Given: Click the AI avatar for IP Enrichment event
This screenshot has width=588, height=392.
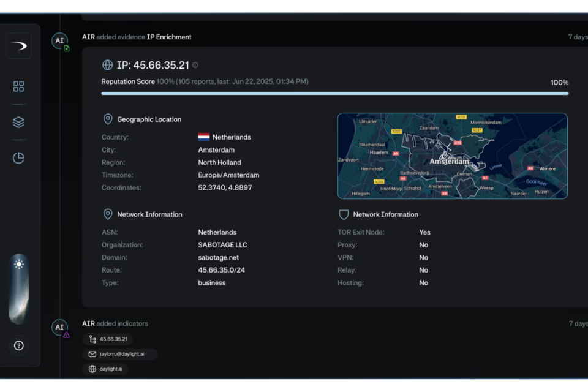Looking at the screenshot, I should pyautogui.click(x=59, y=40).
